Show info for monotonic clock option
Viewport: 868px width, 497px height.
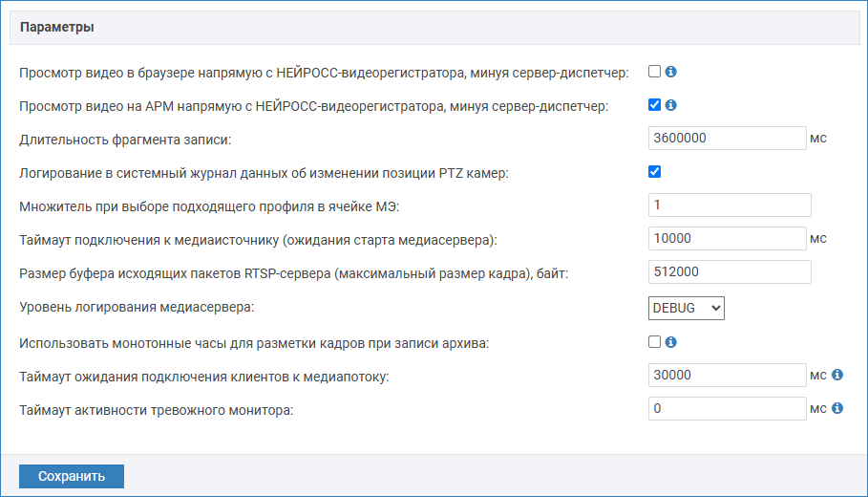tap(670, 342)
